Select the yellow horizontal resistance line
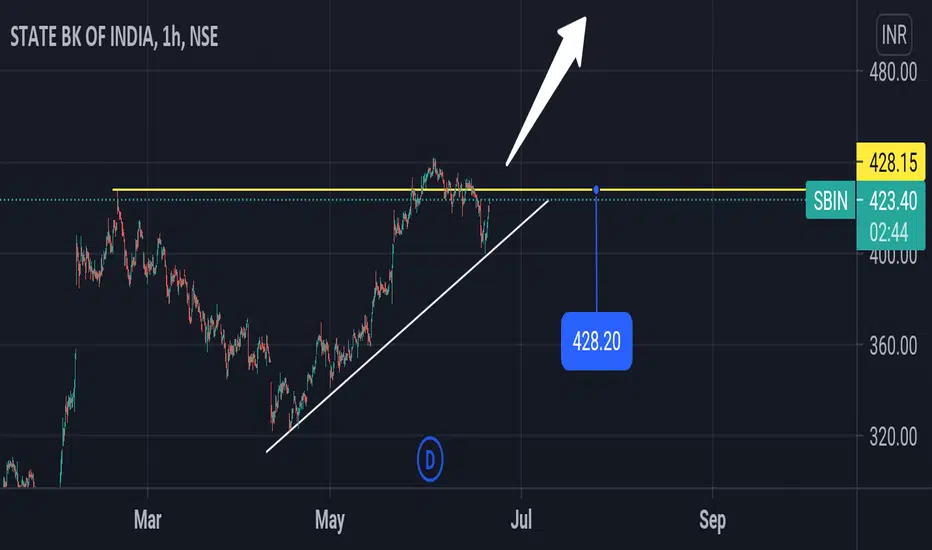932x550 pixels. click(458, 190)
